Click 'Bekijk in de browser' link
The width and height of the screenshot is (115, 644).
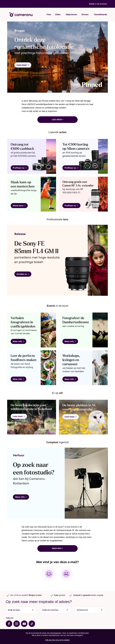pos(98,4)
